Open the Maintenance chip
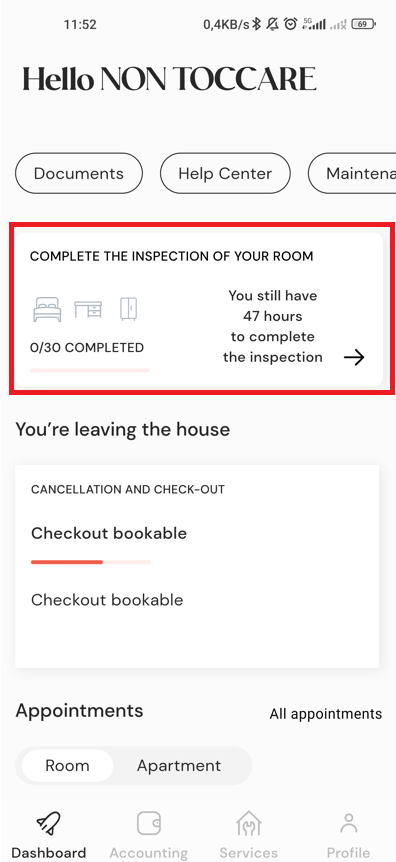The image size is (396, 862). point(352,173)
